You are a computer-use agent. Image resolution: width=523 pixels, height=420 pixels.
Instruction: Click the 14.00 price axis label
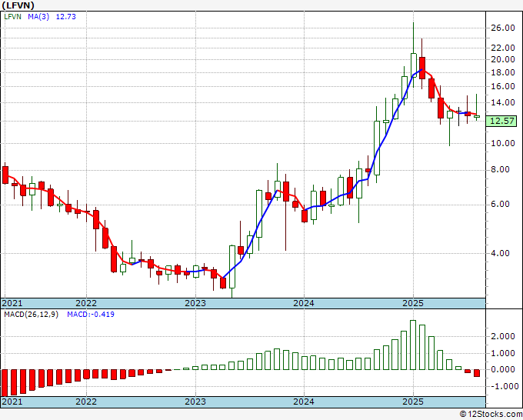coord(503,102)
